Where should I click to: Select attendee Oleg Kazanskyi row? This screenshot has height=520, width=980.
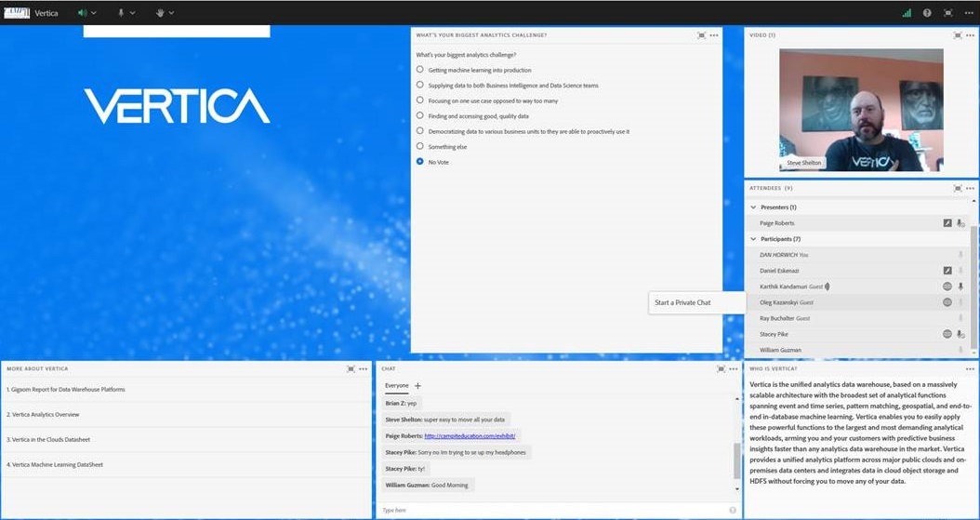click(859, 302)
